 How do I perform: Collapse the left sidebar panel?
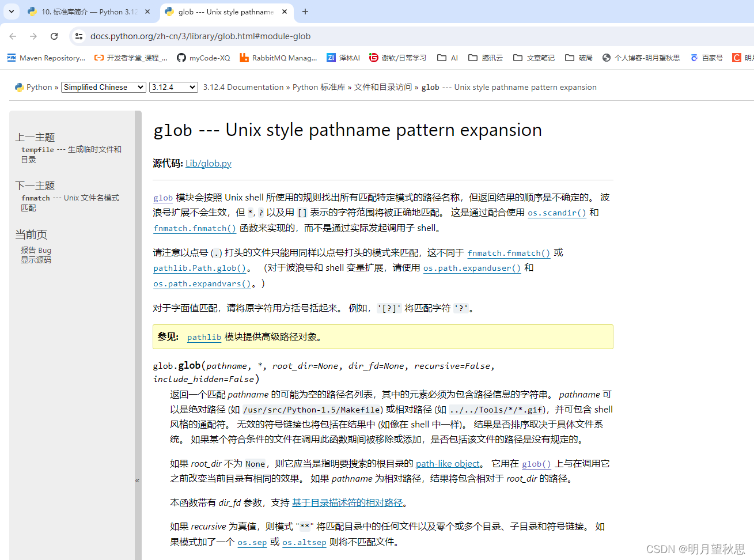click(x=137, y=480)
